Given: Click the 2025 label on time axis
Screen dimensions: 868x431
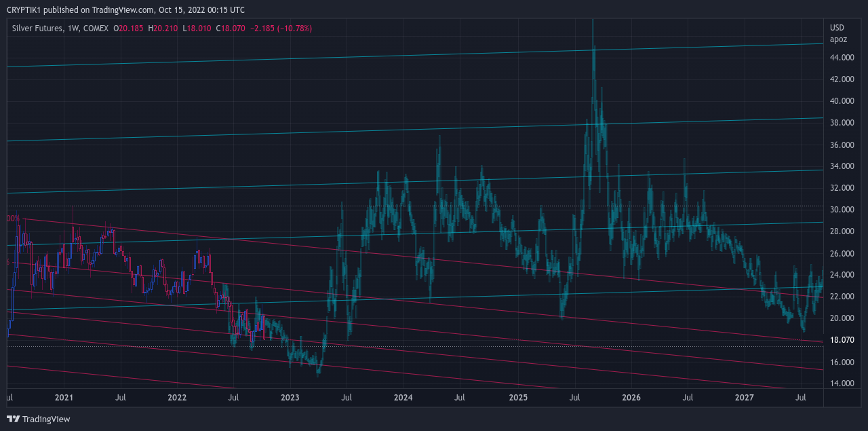Looking at the screenshot, I should point(518,396).
